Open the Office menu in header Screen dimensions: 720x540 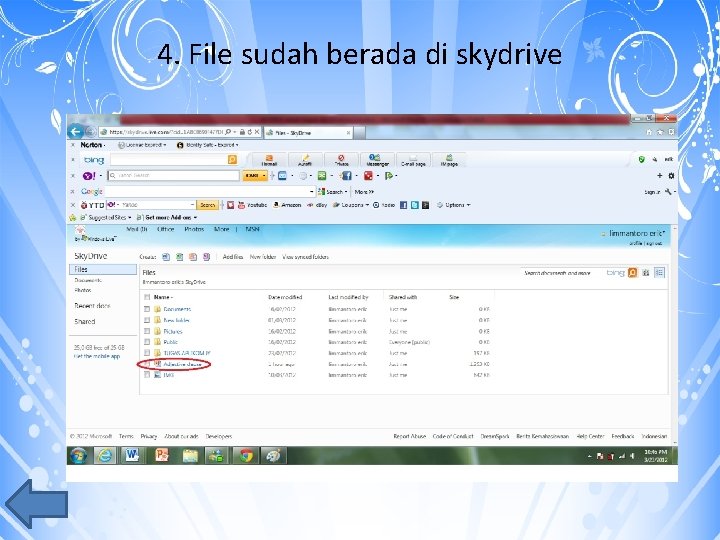166,229
